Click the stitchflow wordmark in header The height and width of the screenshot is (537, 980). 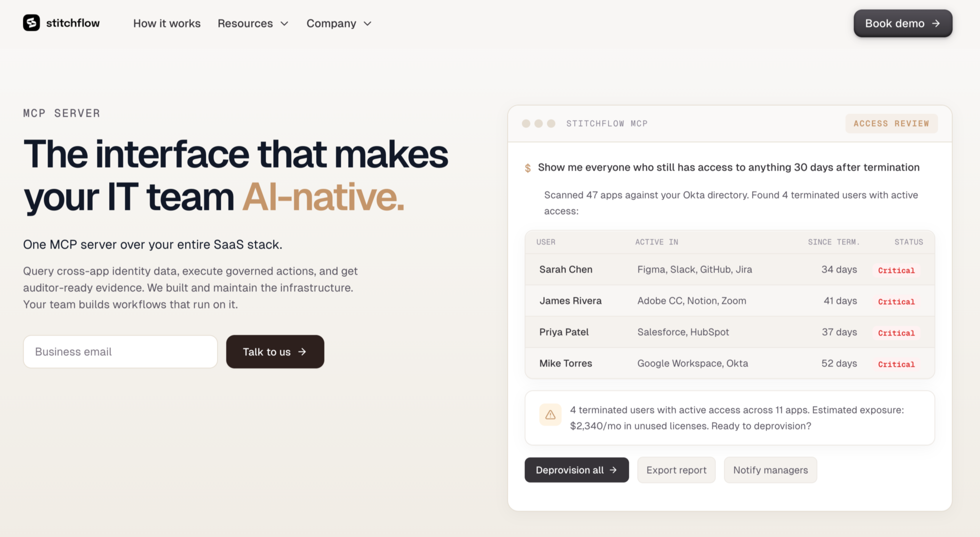[x=73, y=23]
